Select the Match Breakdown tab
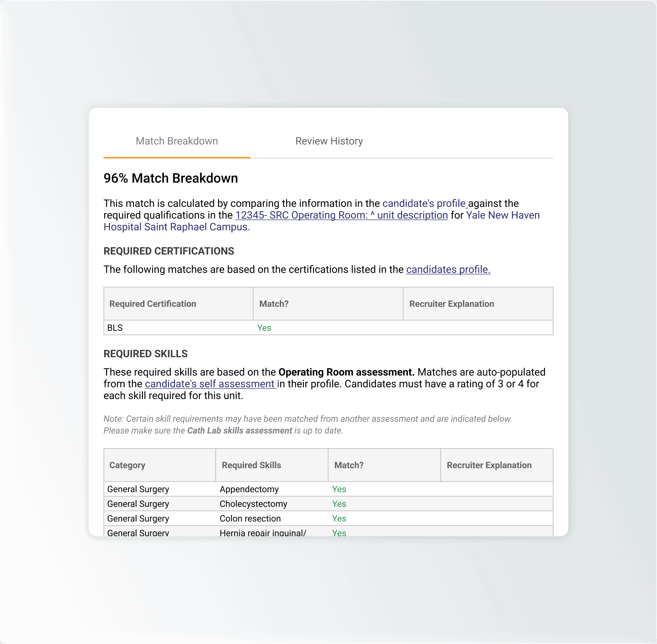 point(177,141)
